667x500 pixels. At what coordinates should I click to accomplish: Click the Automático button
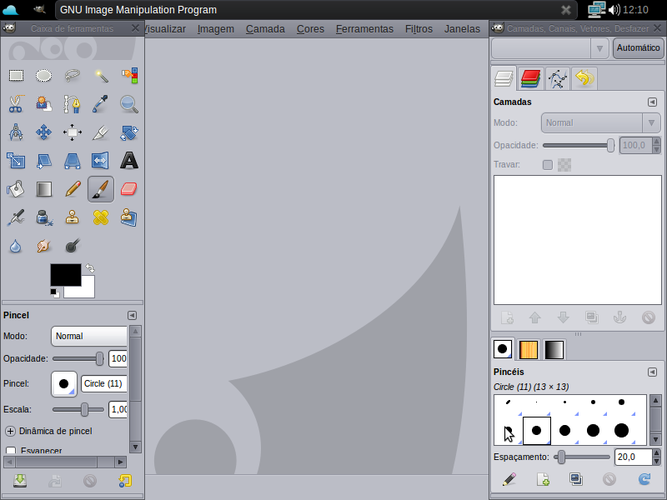pos(638,48)
